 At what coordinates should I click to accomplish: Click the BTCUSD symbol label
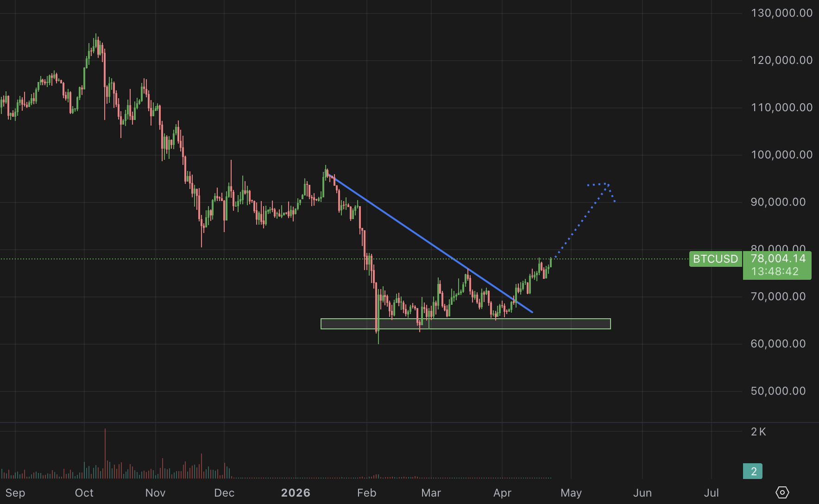pyautogui.click(x=715, y=259)
